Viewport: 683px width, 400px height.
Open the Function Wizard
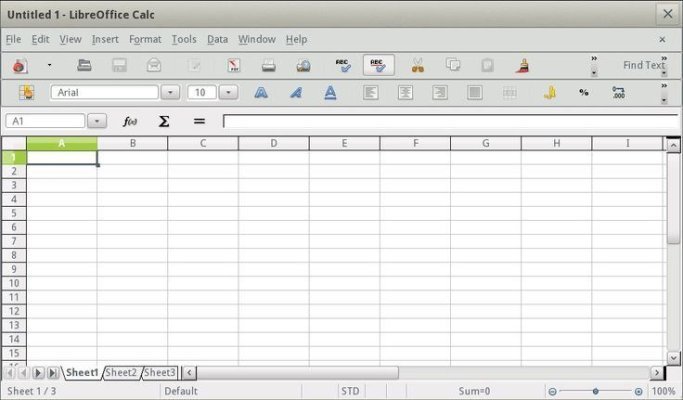(x=130, y=121)
